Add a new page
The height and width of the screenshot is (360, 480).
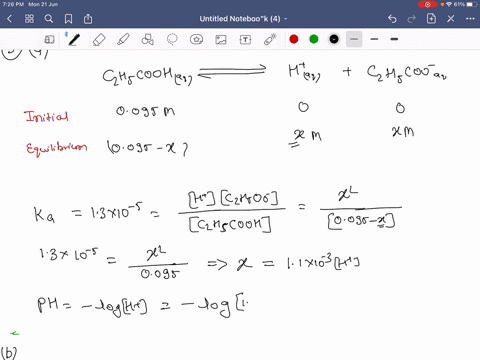point(431,19)
